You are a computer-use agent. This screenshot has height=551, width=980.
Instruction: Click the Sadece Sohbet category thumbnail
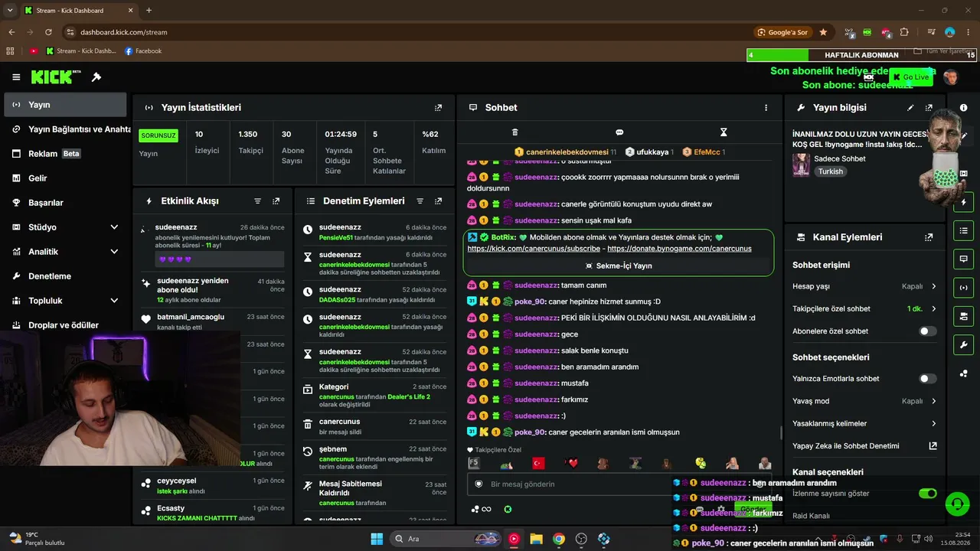tap(802, 165)
